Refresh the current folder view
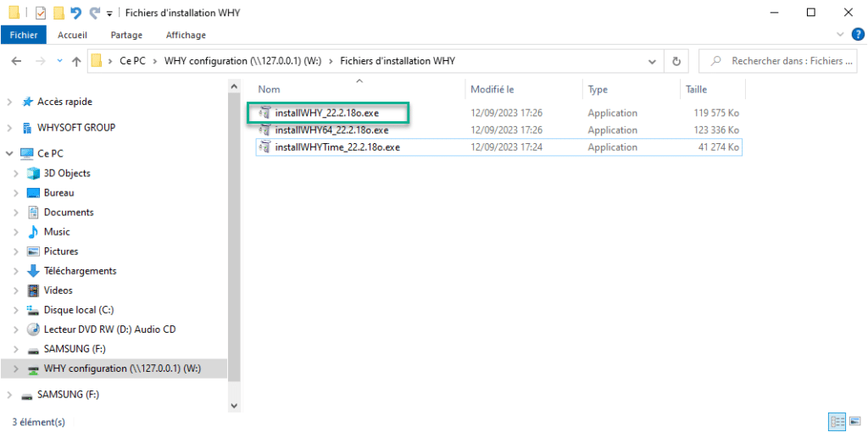This screenshot has width=868, height=432. [676, 61]
